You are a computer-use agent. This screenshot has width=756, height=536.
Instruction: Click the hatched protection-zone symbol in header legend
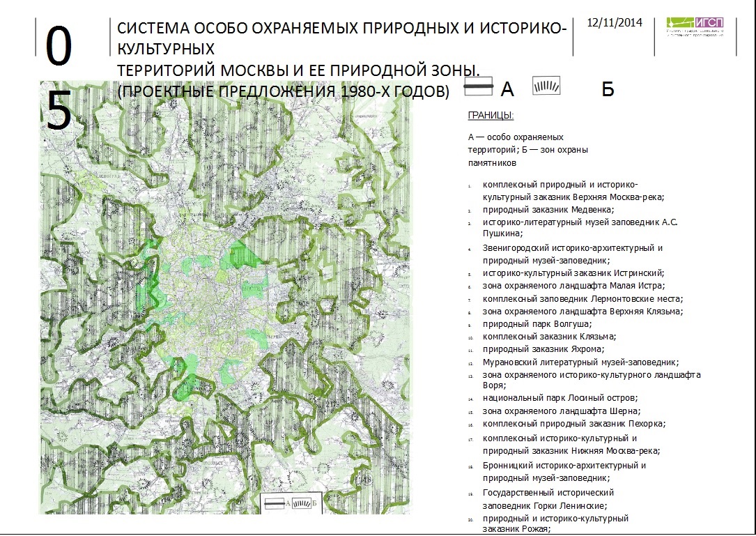pos(546,86)
